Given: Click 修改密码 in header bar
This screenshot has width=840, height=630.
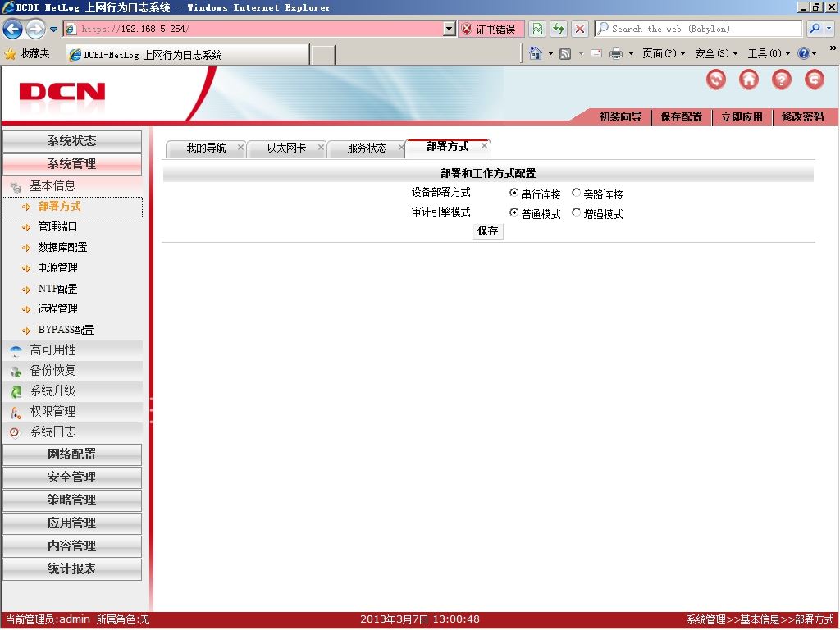Looking at the screenshot, I should tap(802, 116).
